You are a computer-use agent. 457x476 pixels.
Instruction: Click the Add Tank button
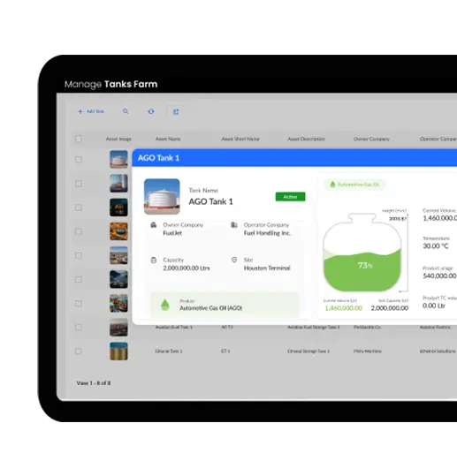91,111
